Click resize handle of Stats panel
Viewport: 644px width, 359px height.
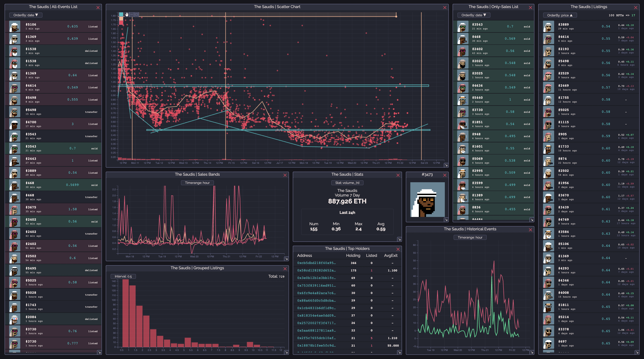point(399,239)
